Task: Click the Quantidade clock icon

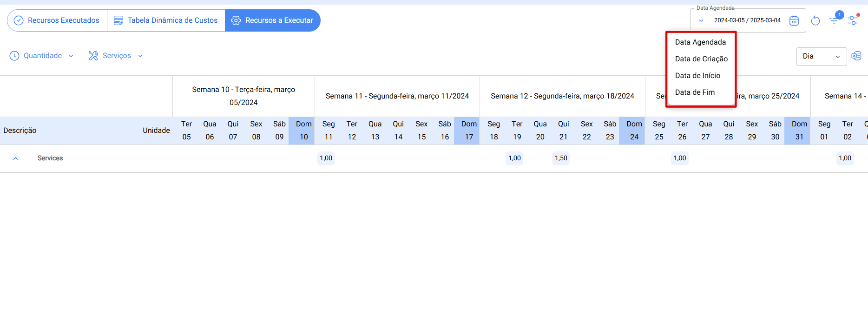Action: pyautogui.click(x=14, y=56)
